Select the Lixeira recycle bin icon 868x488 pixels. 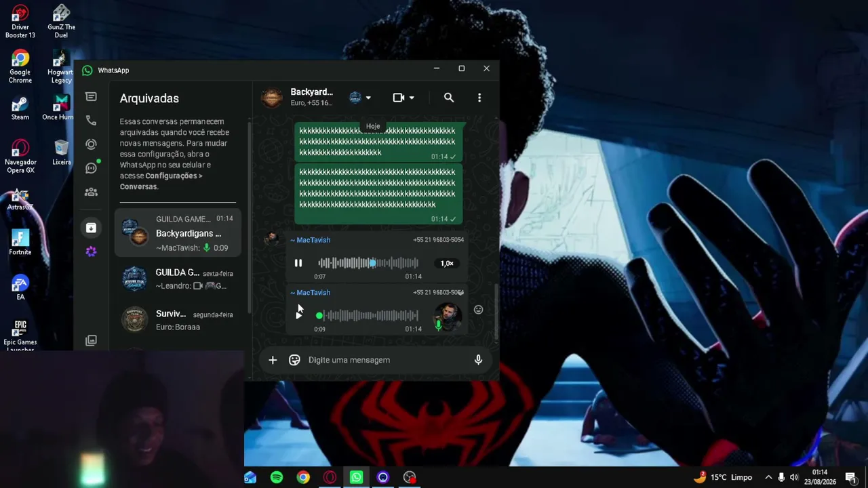(x=61, y=153)
